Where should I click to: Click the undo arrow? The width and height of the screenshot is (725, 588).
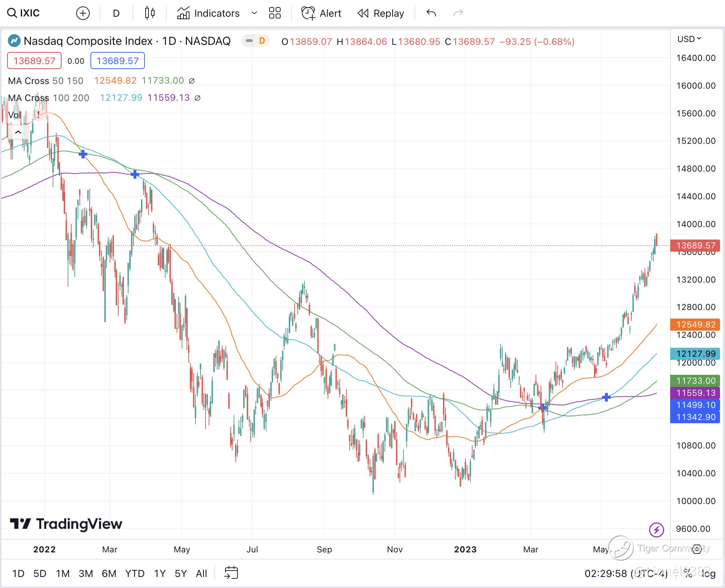coord(431,13)
